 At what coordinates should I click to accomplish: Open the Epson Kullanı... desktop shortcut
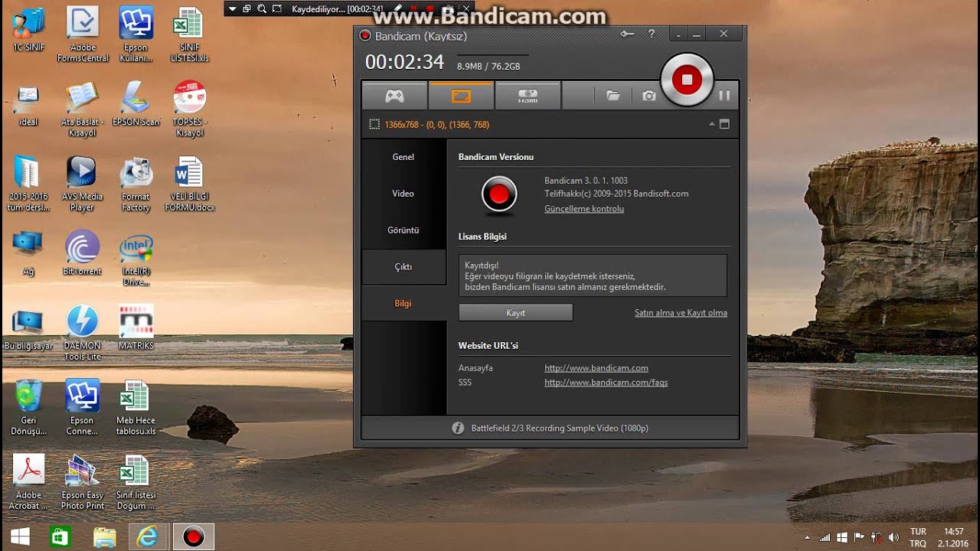coord(136,34)
